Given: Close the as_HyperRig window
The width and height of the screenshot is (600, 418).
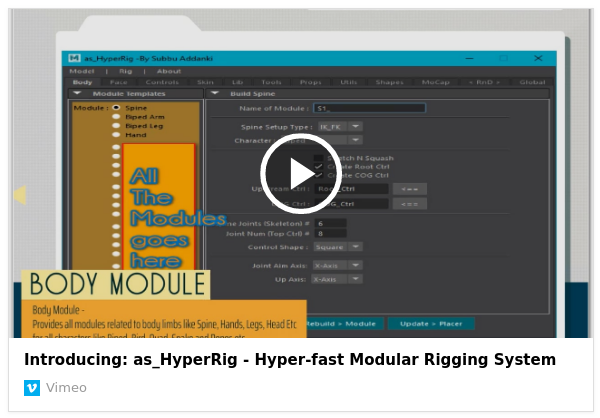Looking at the screenshot, I should pyautogui.click(x=538, y=58).
